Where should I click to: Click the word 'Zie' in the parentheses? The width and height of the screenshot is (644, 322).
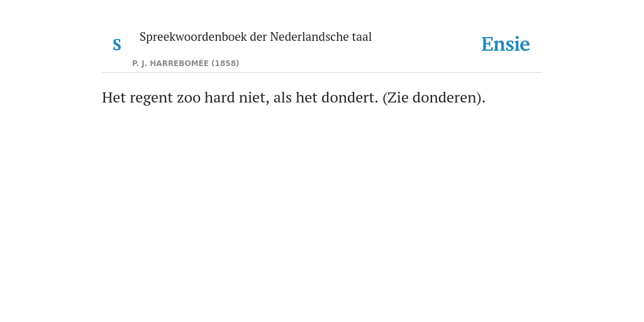[397, 97]
